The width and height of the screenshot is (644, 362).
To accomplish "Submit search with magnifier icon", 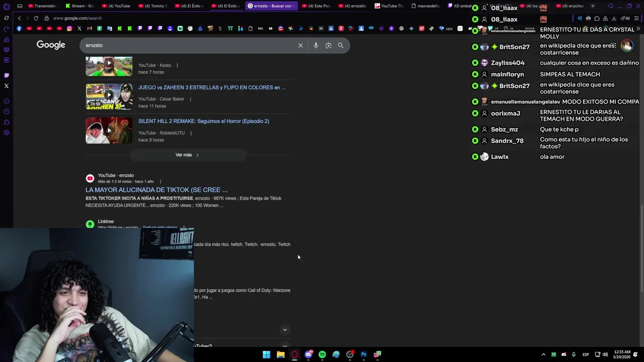I will pos(341,45).
